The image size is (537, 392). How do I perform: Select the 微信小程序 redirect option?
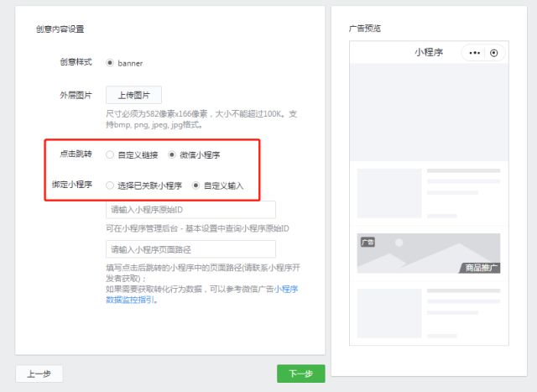pyautogui.click(x=173, y=154)
